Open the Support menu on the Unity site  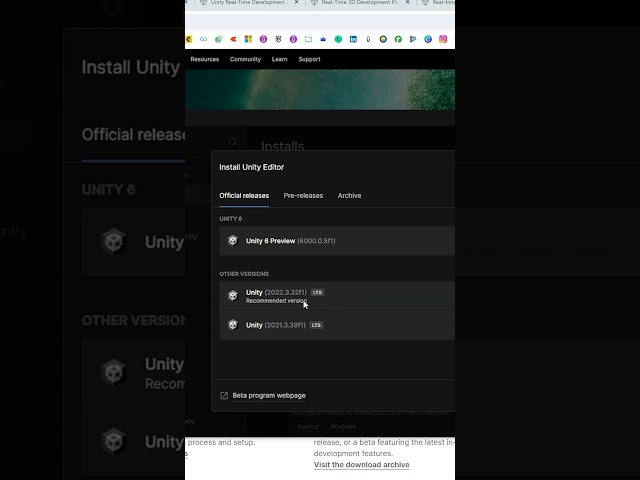coord(309,59)
